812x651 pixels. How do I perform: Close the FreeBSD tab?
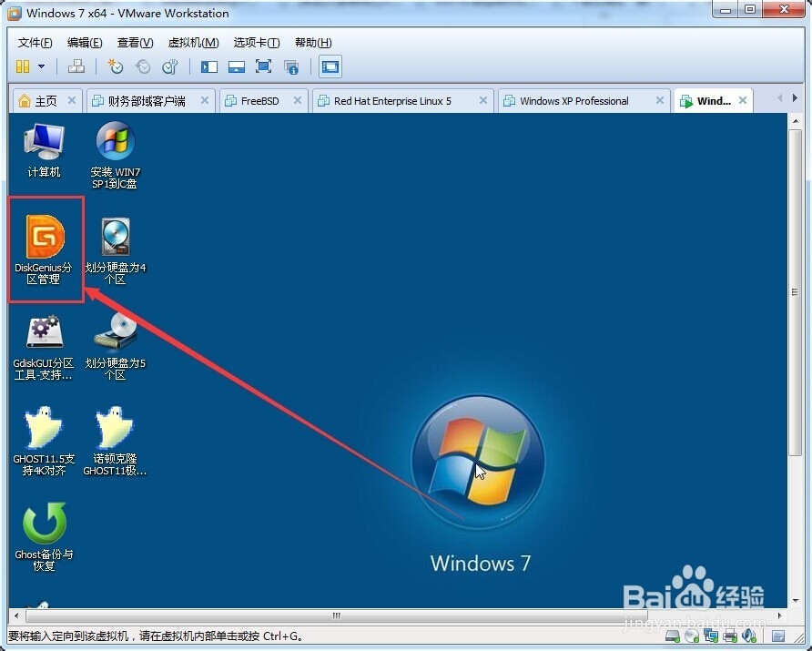coord(298,100)
